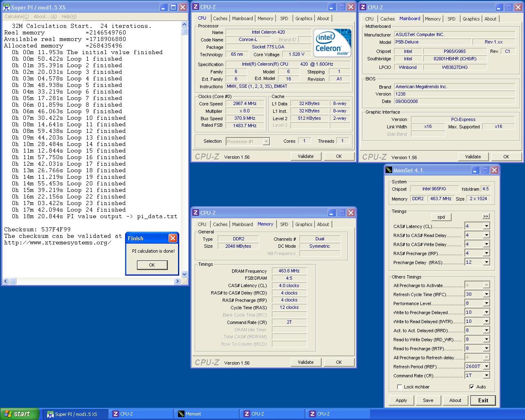Open the Performance Level dropdown
Screen dimensions: 525x420
(x=486, y=304)
